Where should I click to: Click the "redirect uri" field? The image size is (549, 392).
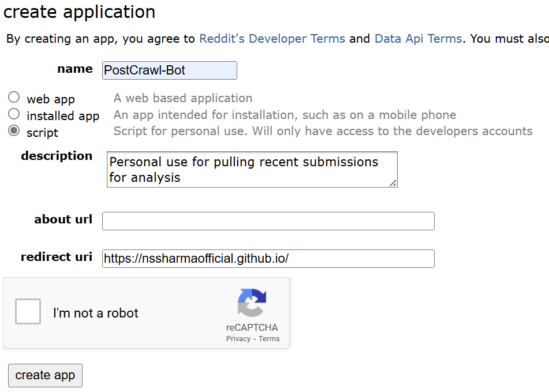[268, 259]
